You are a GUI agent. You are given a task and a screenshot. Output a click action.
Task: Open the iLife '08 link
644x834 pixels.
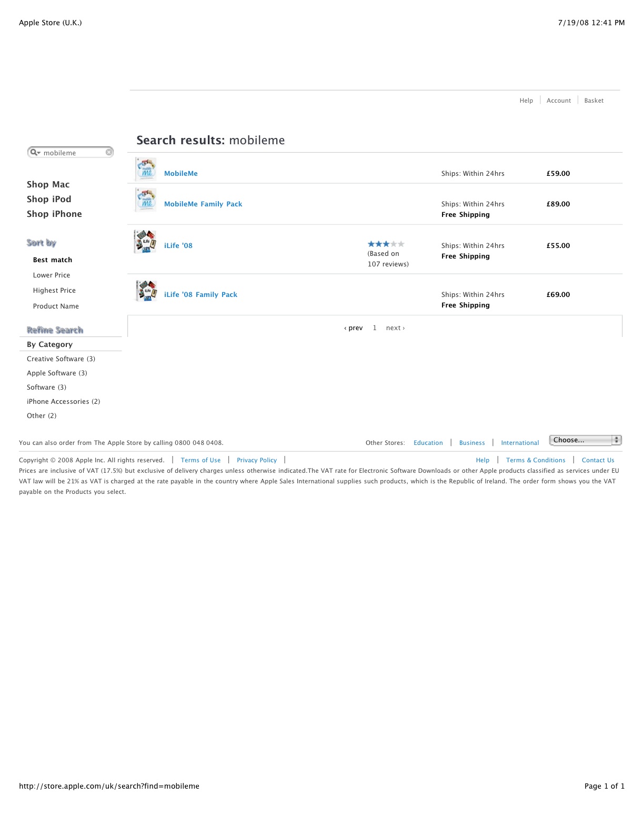pos(178,246)
